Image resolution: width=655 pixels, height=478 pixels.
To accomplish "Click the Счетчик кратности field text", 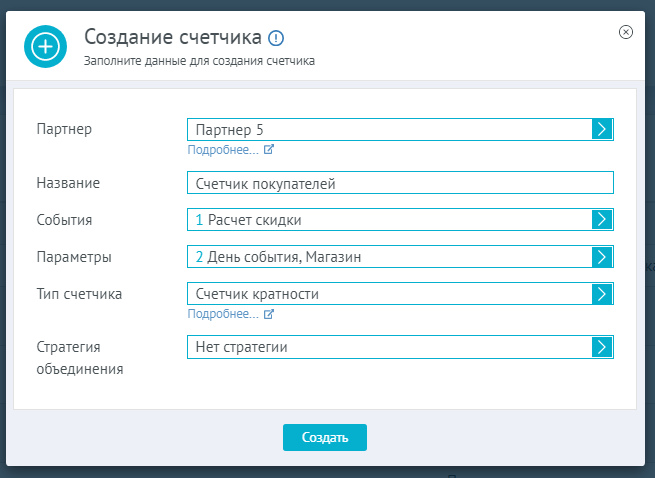I will 257,294.
